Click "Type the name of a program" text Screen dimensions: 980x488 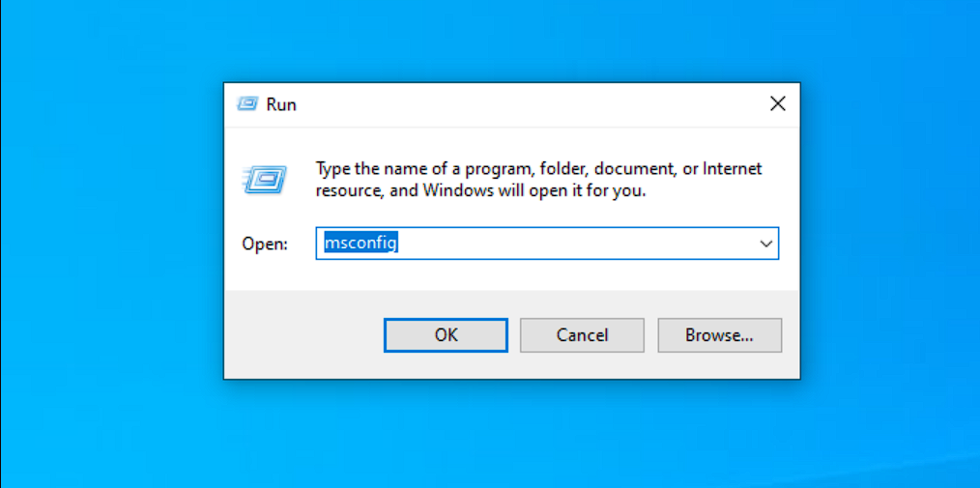[x=416, y=169]
